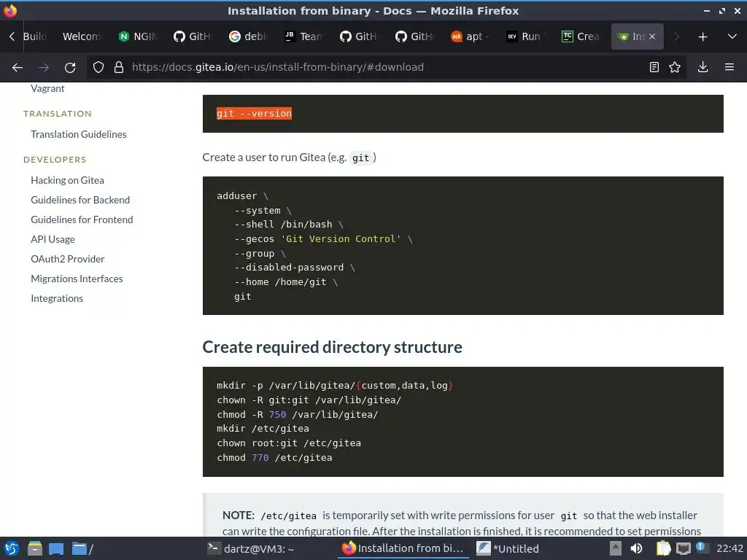
Task: Switch to the Google debian search tab
Action: pos(248,36)
